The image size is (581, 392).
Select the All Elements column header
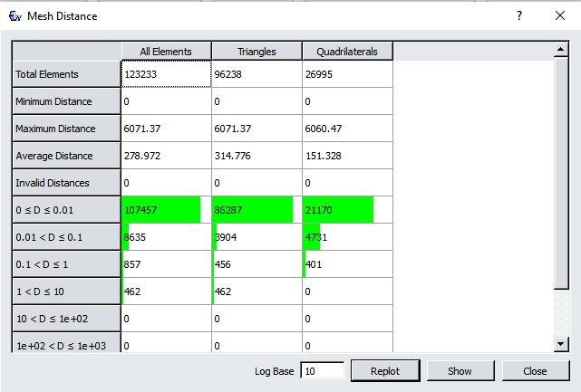pyautogui.click(x=166, y=52)
